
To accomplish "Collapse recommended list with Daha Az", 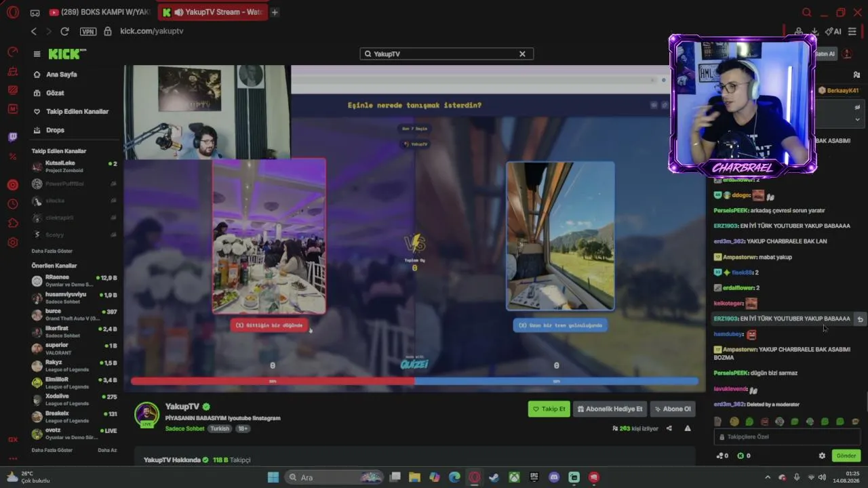I will tap(107, 450).
